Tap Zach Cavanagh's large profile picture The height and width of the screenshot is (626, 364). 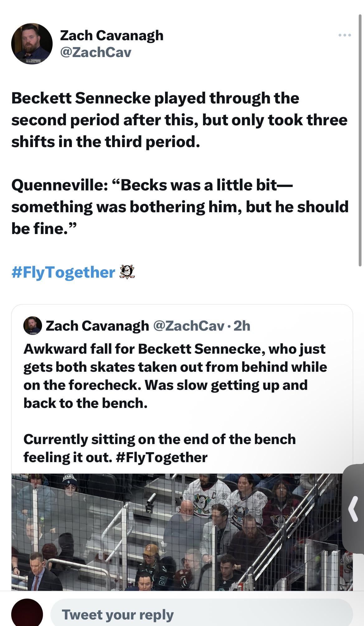pyautogui.click(x=32, y=44)
